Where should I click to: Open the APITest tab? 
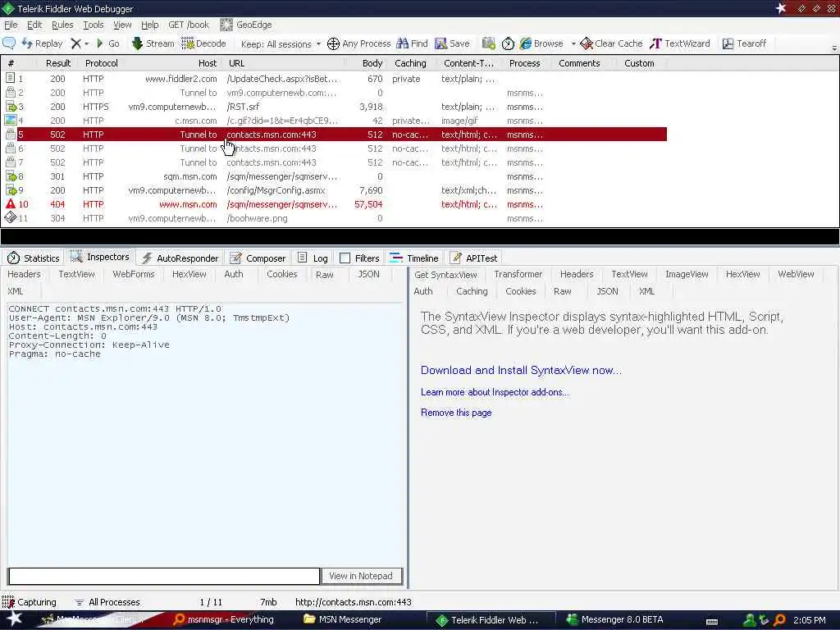[x=473, y=258]
